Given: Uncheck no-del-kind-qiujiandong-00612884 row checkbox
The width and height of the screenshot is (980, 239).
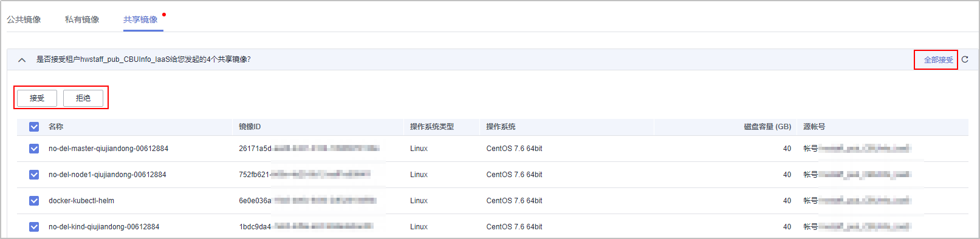Looking at the screenshot, I should (x=34, y=227).
